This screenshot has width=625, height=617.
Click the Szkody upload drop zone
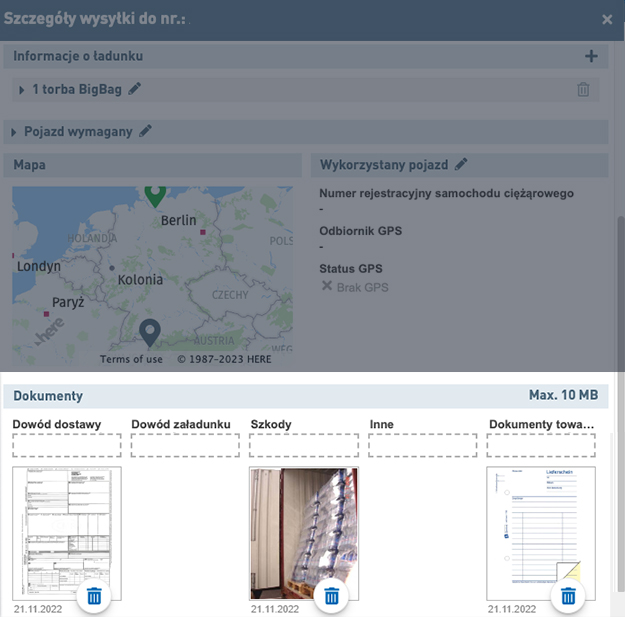(x=303, y=445)
